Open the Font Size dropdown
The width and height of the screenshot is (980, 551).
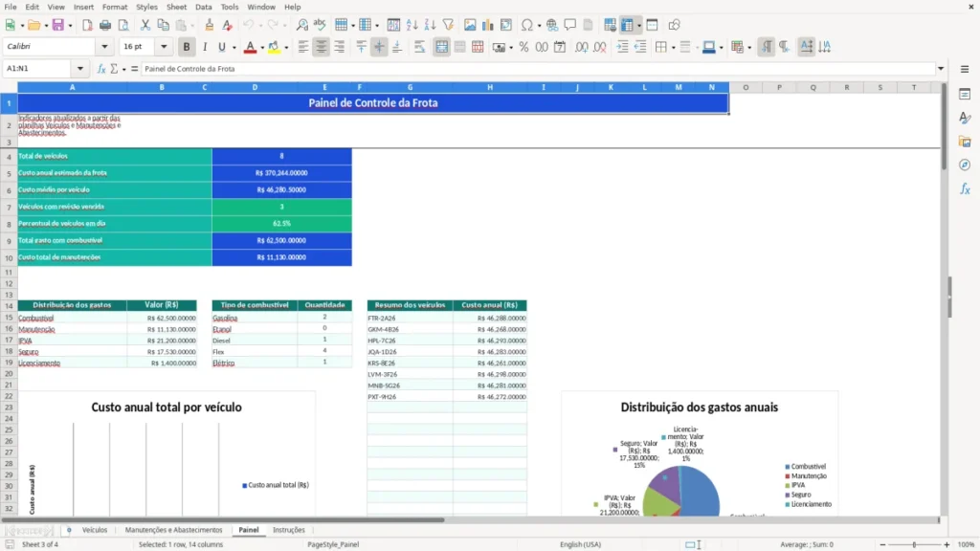164,47
